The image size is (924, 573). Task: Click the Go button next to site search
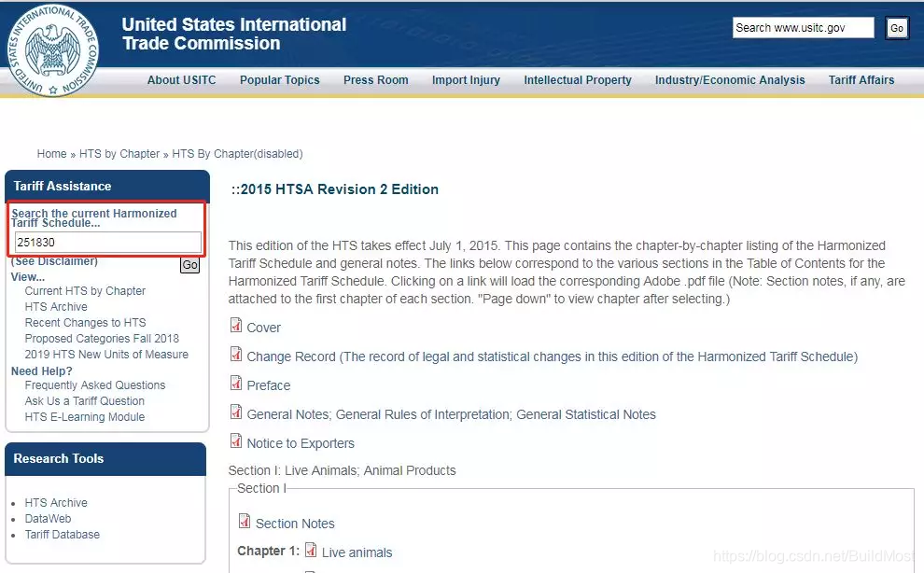[897, 28]
